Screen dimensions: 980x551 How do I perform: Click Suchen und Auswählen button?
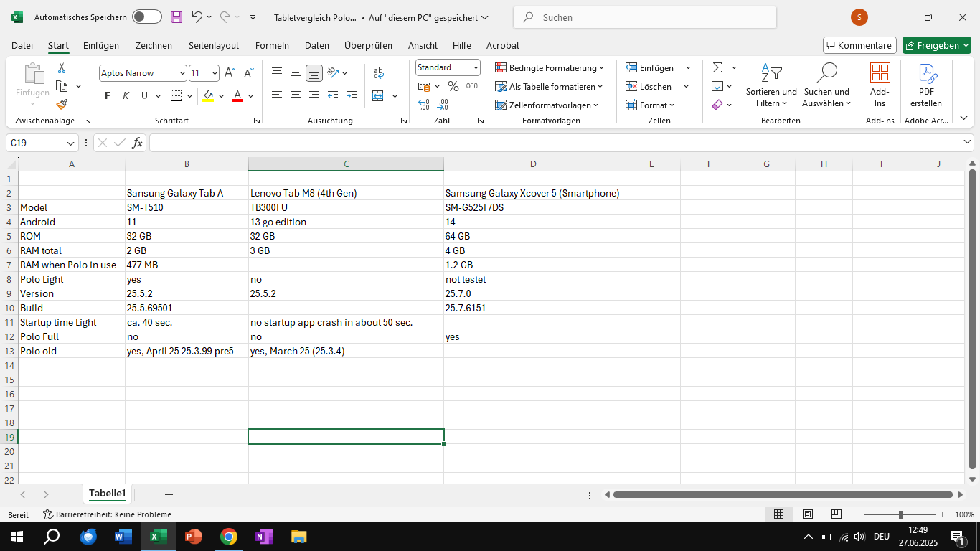(826, 85)
